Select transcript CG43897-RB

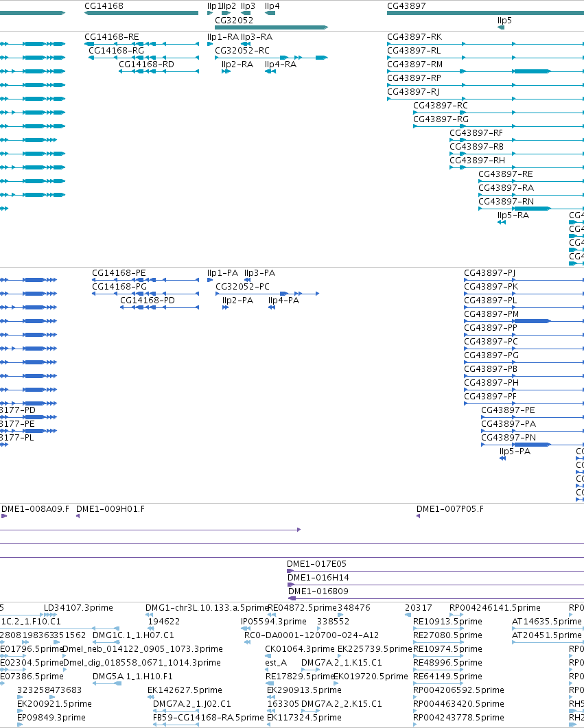coord(477,146)
